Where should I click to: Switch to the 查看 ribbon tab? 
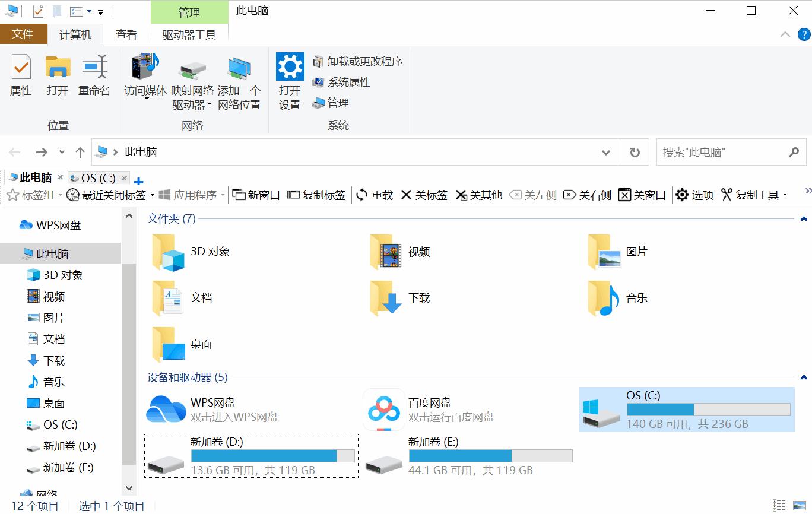click(x=126, y=34)
